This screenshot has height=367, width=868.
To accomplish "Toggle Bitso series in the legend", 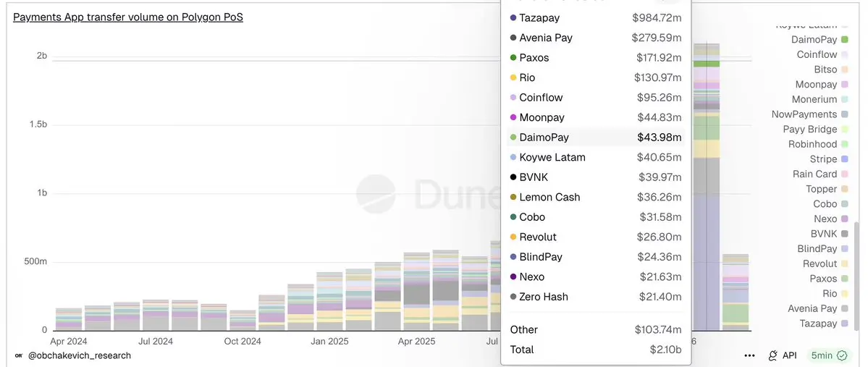I will coord(832,69).
